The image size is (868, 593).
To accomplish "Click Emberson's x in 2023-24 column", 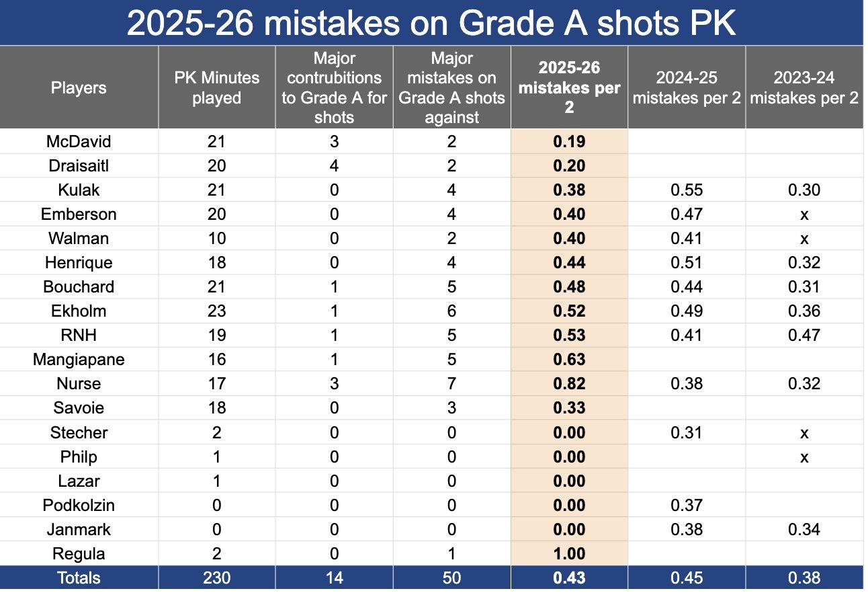I will [804, 214].
